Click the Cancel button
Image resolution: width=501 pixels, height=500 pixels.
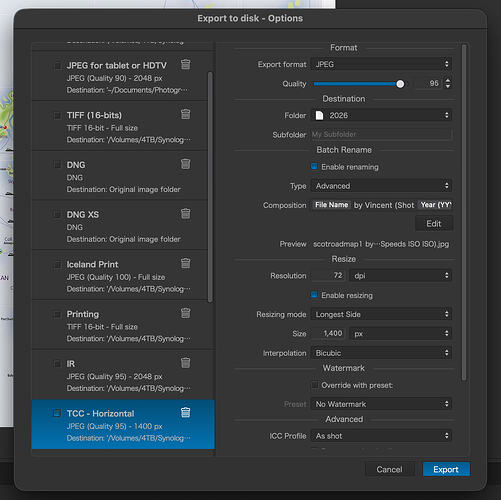click(389, 469)
